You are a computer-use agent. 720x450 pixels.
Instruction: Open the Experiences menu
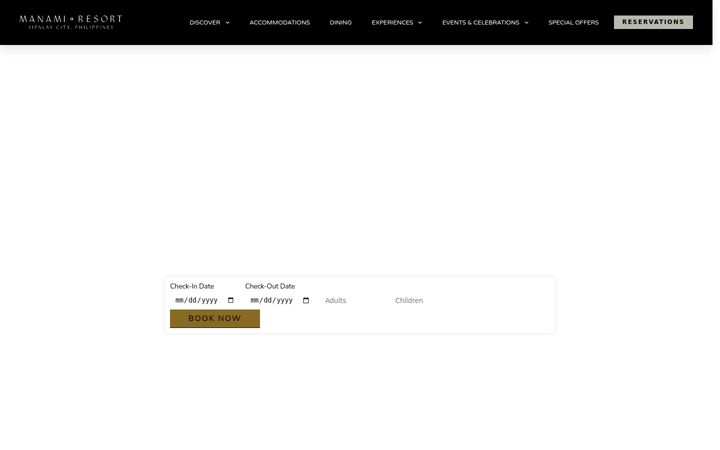[x=392, y=22]
